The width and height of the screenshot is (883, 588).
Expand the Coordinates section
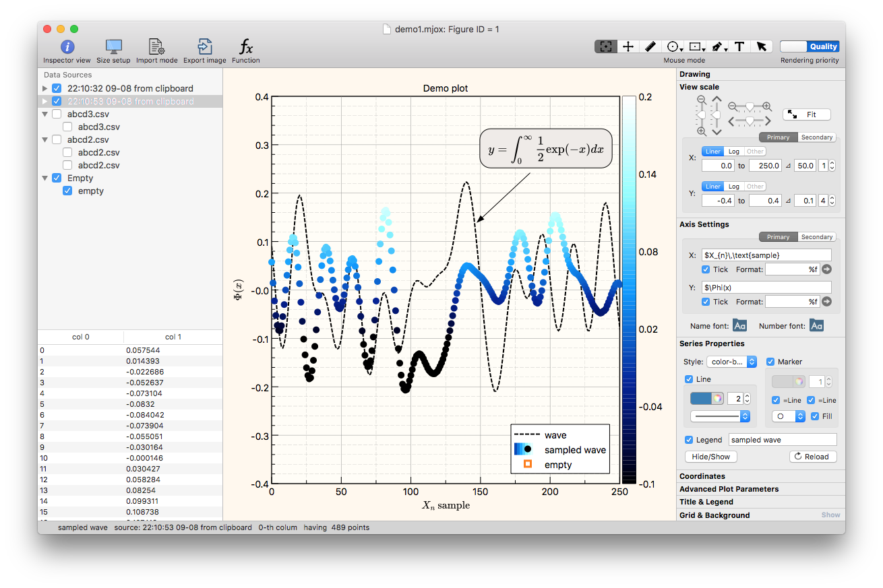[702, 476]
